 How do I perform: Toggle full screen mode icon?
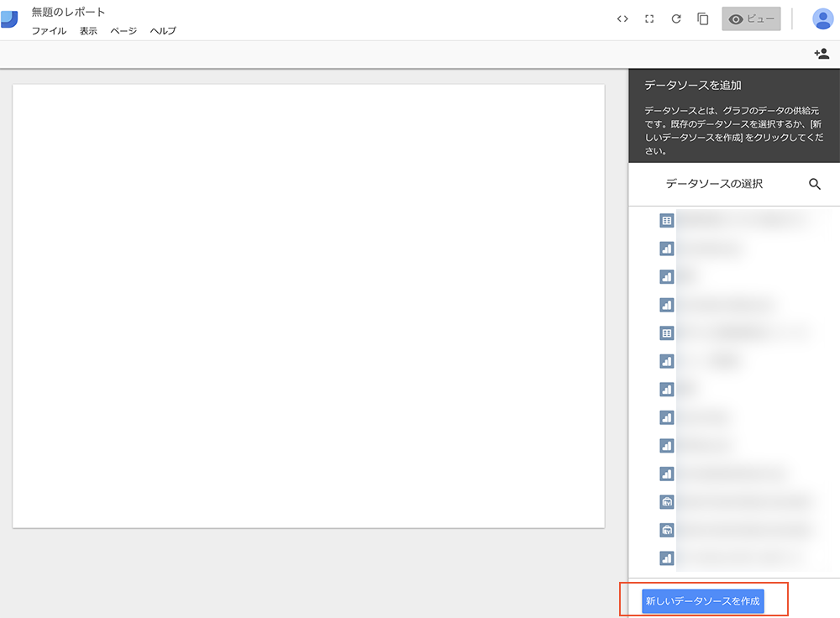649,19
